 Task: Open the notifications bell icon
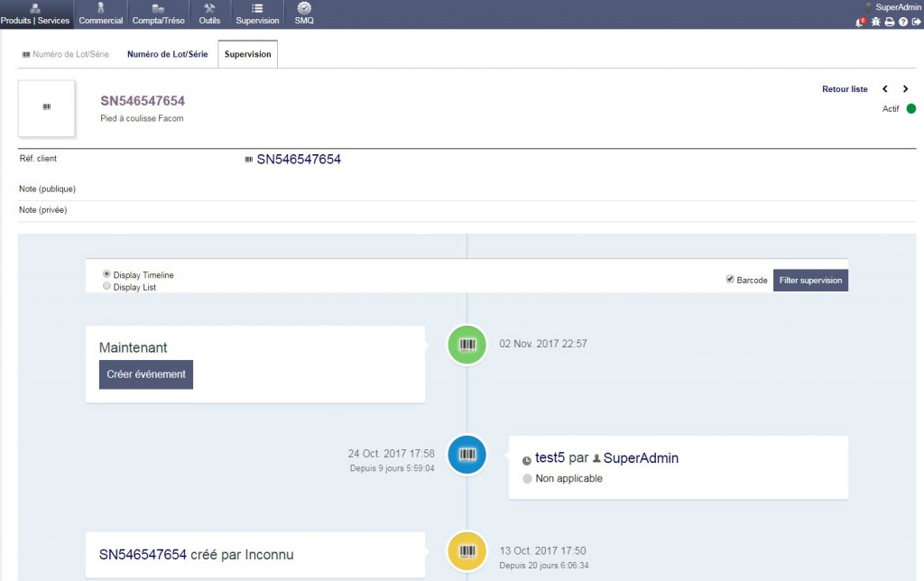(x=860, y=22)
